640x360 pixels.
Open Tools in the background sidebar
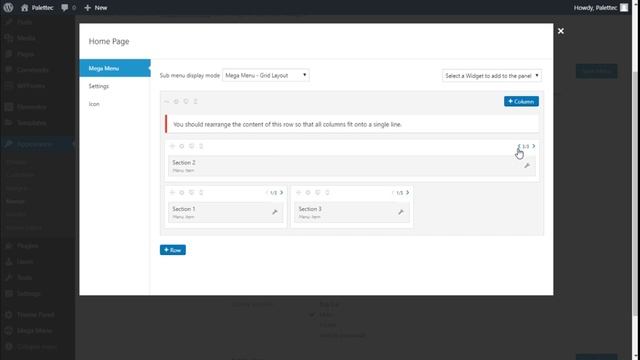[x=24, y=278]
